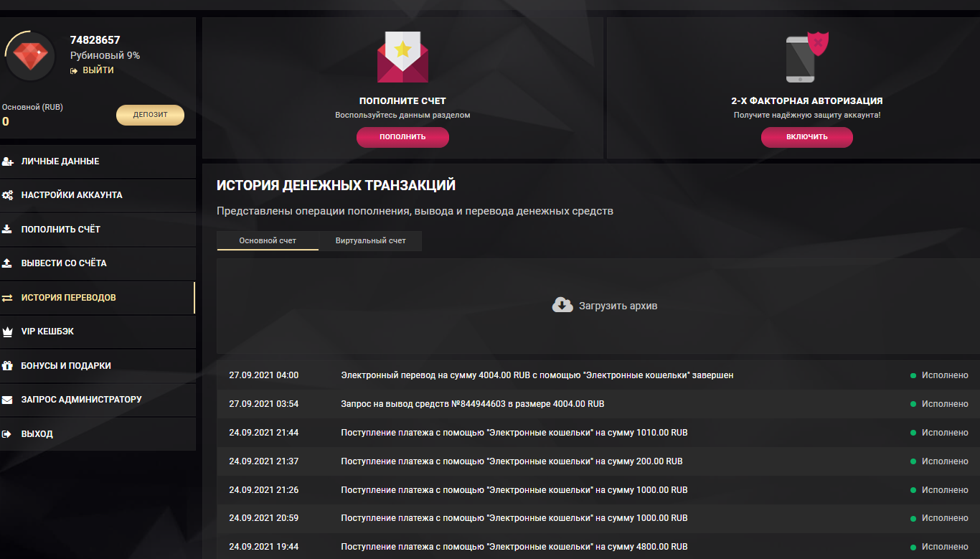Click the admin request envelope icon
The image size is (980, 559).
(x=8, y=400)
